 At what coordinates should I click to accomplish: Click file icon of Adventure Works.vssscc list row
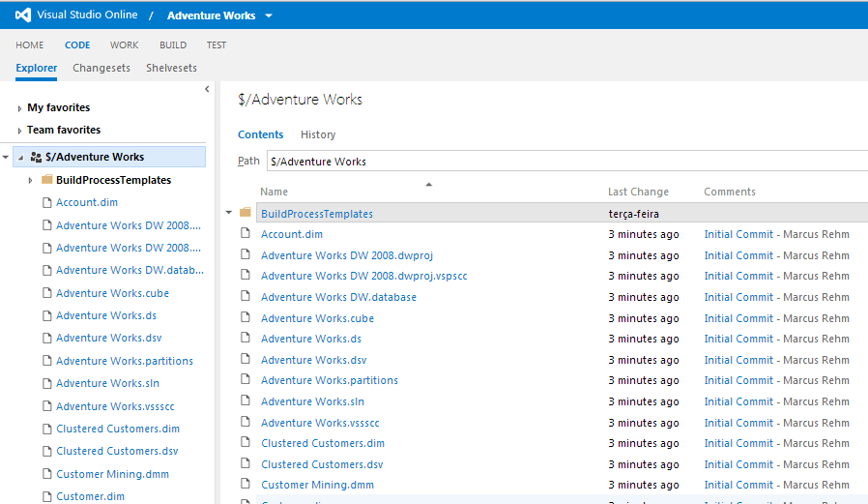(246, 422)
